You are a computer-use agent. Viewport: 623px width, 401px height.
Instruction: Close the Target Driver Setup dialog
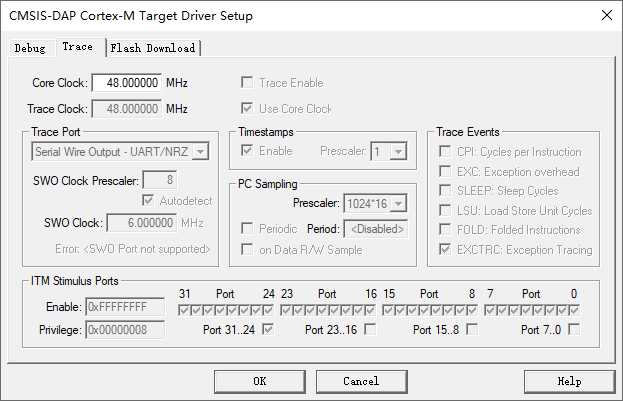tap(607, 15)
